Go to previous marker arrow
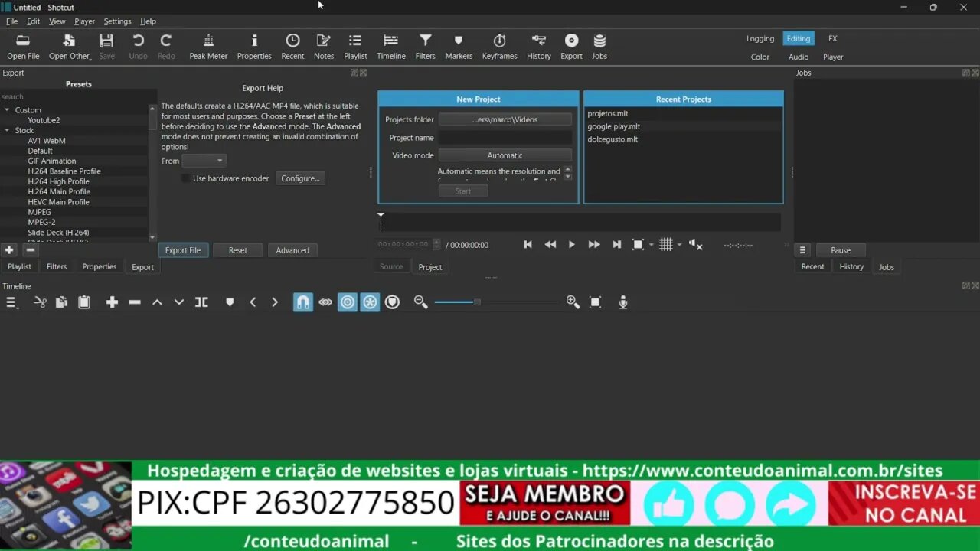The image size is (980, 551). coord(253,302)
